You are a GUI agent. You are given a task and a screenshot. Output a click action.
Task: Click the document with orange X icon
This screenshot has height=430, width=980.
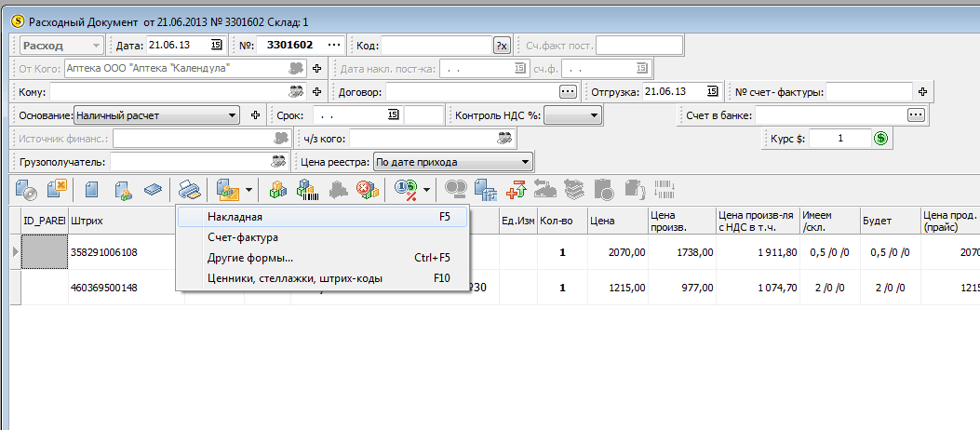tap(57, 189)
